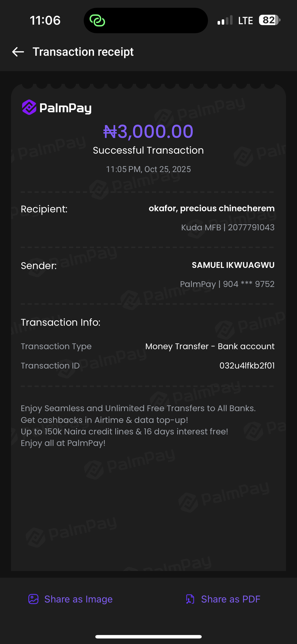297x644 pixels.
Task: Tap the Share as Image picture icon
Action: tap(33, 599)
